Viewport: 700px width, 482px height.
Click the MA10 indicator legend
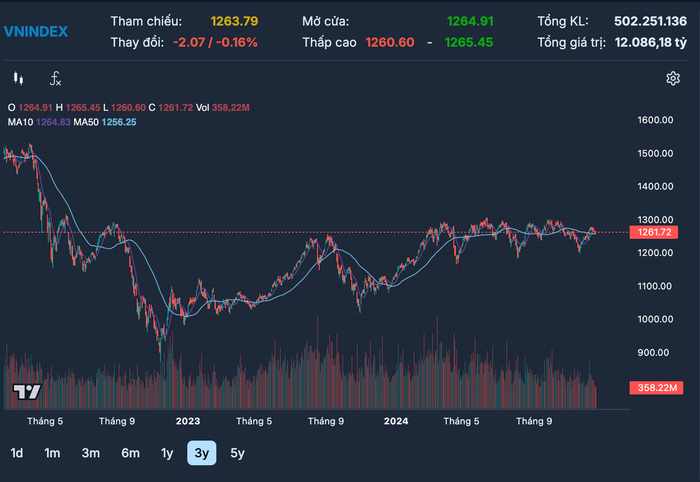pyautogui.click(x=39, y=122)
